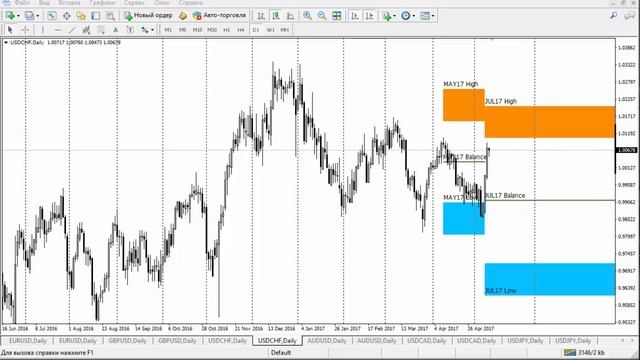This screenshot has width=640, height=360.
Task: Select the Text Label tool
Action: [x=130, y=30]
